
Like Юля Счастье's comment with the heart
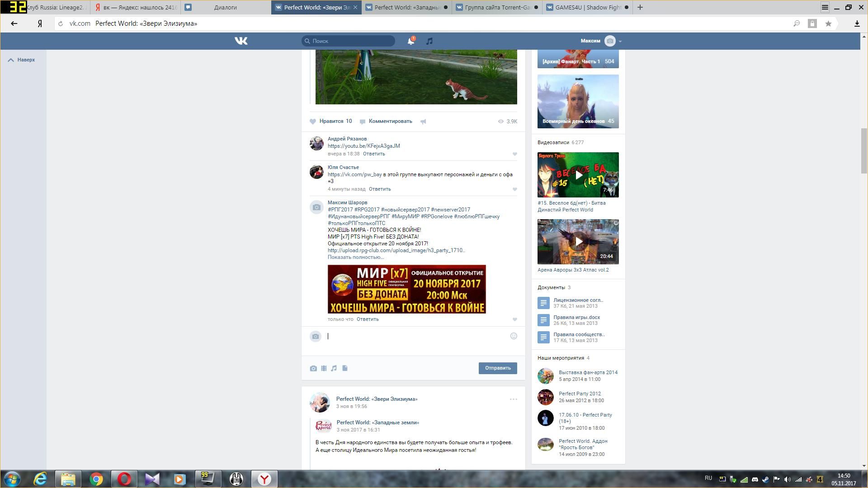[x=514, y=190]
